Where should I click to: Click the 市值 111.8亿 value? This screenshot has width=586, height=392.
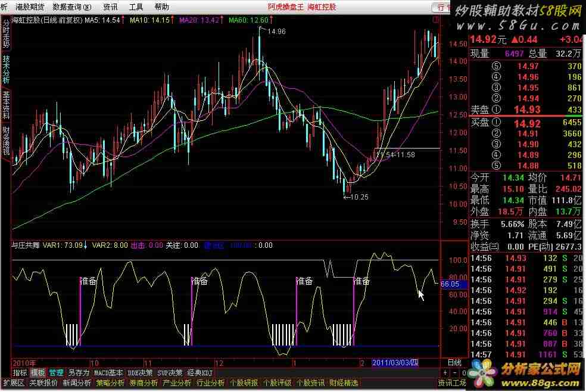click(x=566, y=201)
